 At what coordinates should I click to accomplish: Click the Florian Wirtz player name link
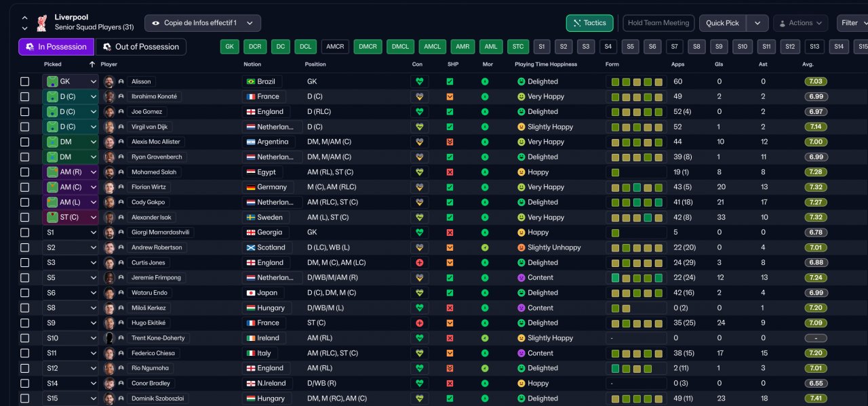pos(149,187)
